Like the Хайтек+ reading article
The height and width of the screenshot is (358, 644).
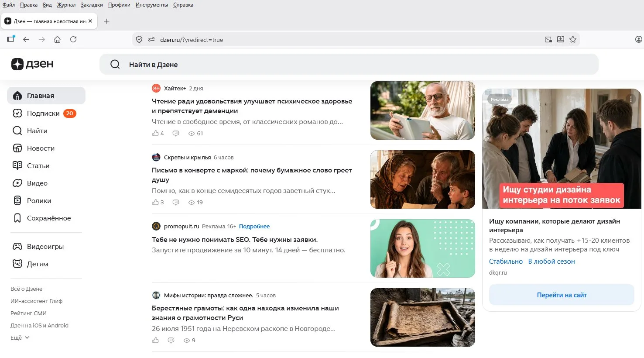155,133
